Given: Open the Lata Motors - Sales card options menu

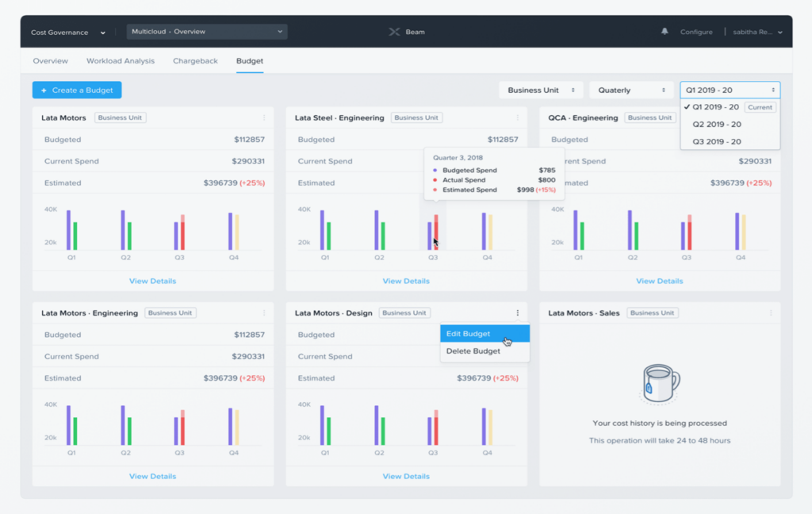Looking at the screenshot, I should (770, 313).
